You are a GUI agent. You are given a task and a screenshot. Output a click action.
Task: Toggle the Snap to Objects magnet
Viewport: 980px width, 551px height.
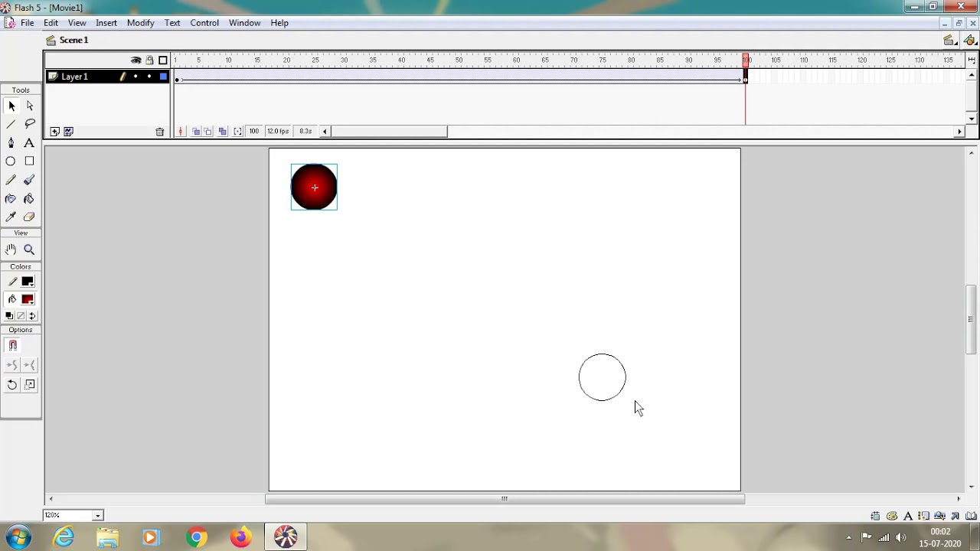12,345
